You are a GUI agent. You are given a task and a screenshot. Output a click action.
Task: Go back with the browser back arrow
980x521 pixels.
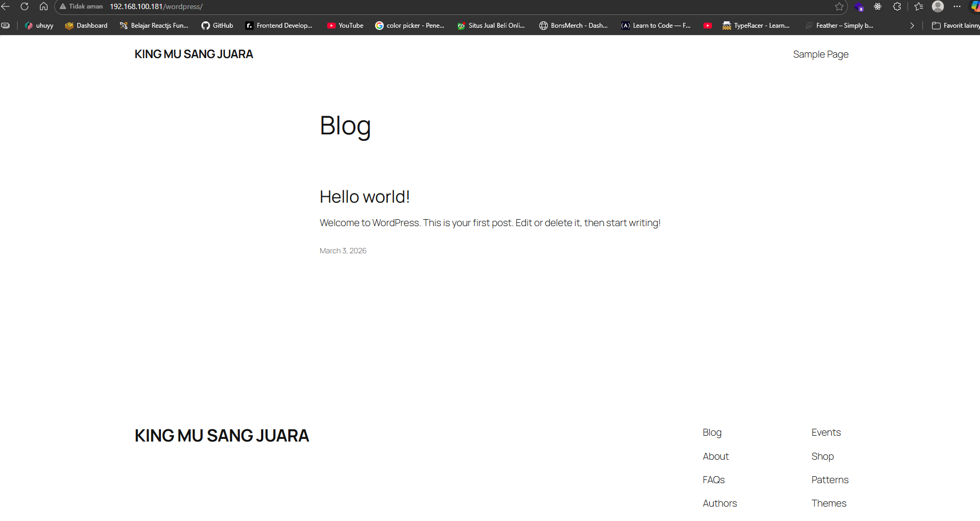(5, 6)
